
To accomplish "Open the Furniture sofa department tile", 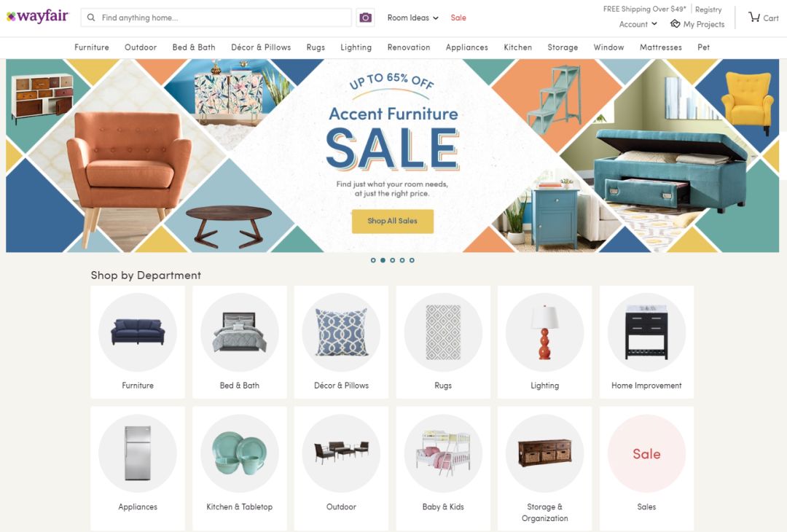I will [138, 343].
